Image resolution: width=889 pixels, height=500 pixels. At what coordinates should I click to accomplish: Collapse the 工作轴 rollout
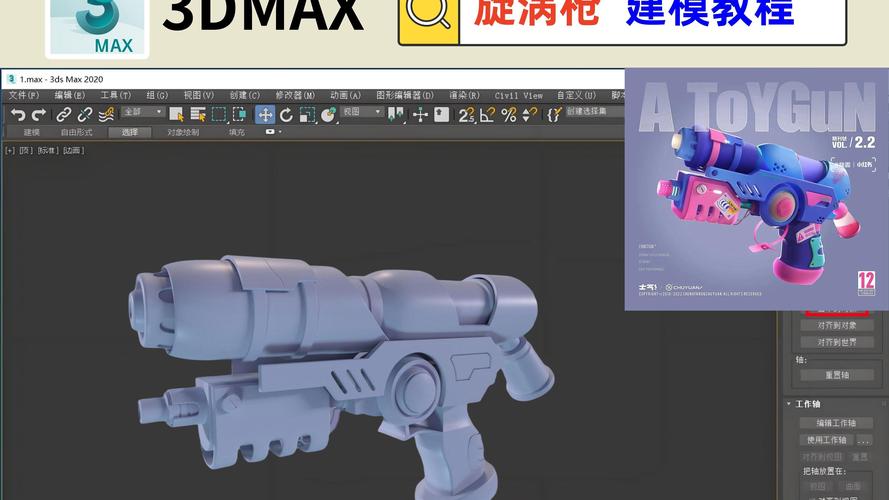coord(807,404)
